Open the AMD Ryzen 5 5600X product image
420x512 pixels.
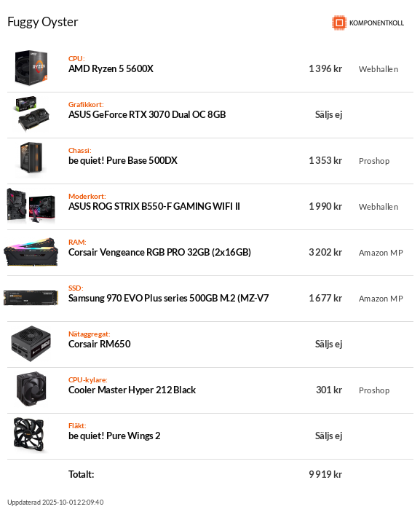31,68
